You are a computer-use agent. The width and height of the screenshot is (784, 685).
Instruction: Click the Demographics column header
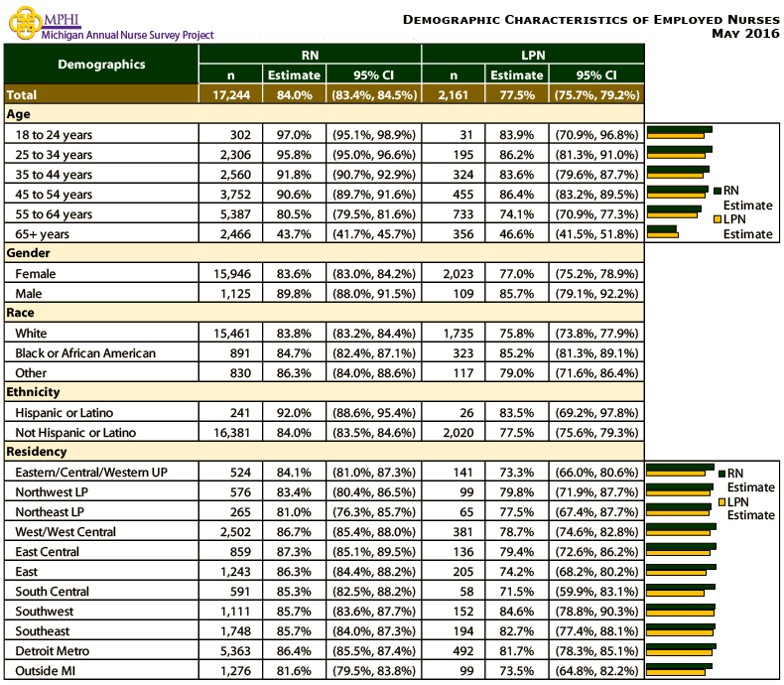click(101, 65)
